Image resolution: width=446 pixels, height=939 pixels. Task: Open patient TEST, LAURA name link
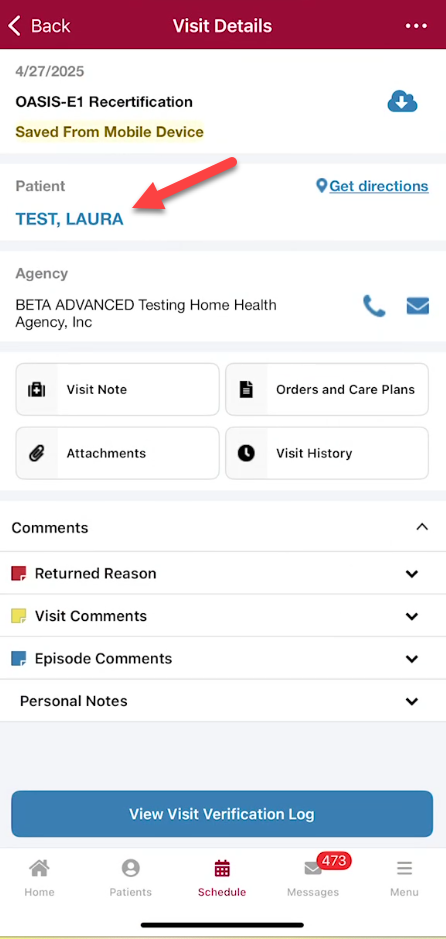(x=69, y=219)
